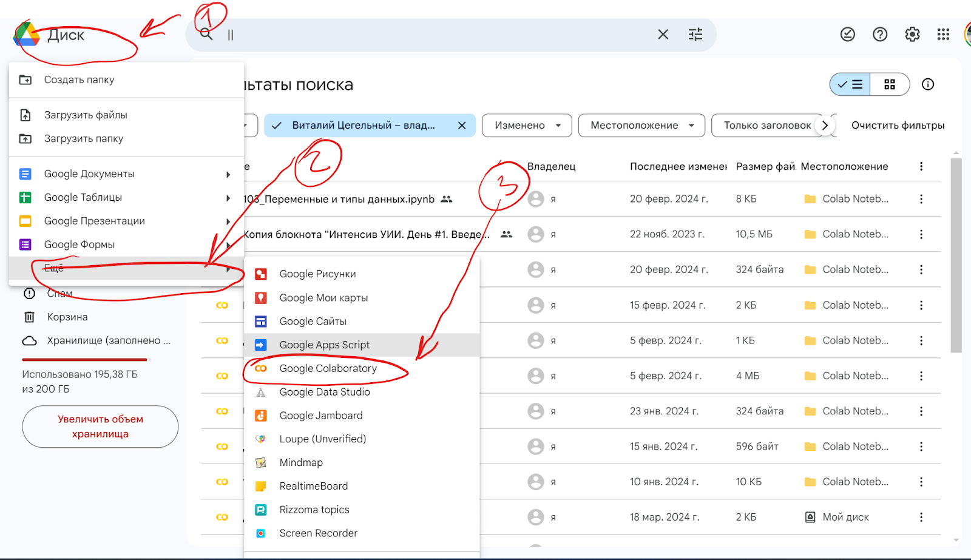
Task: Expand Google Документы submenu arrow
Action: coord(228,175)
